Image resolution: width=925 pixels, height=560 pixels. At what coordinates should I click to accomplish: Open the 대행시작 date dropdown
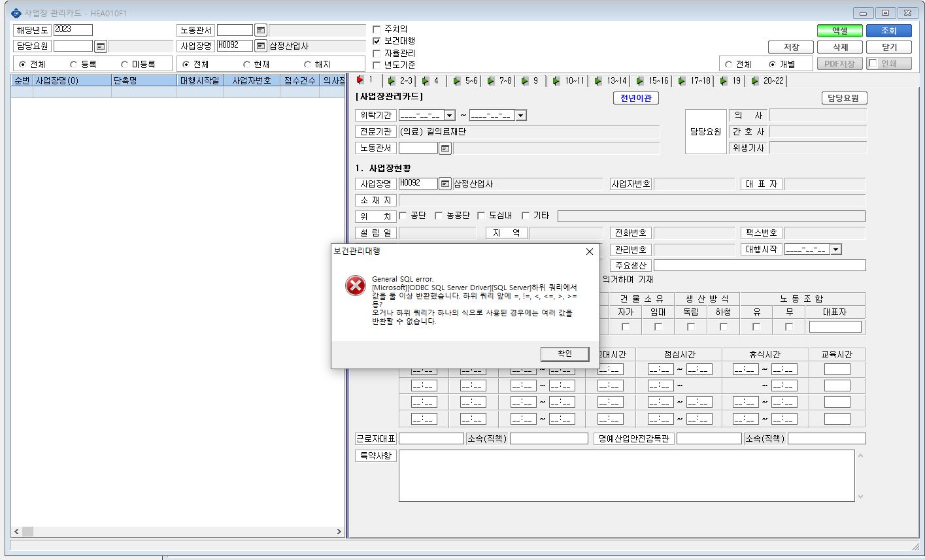pyautogui.click(x=835, y=250)
